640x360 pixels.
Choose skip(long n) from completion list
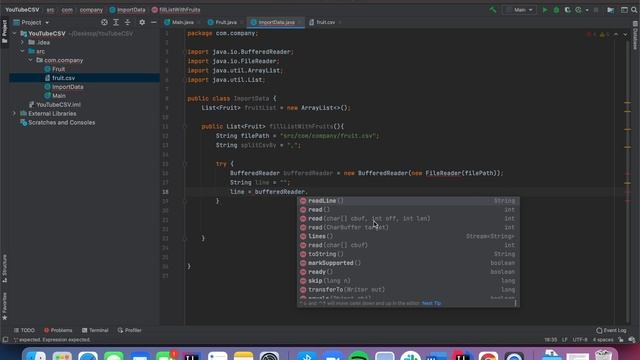point(408,281)
